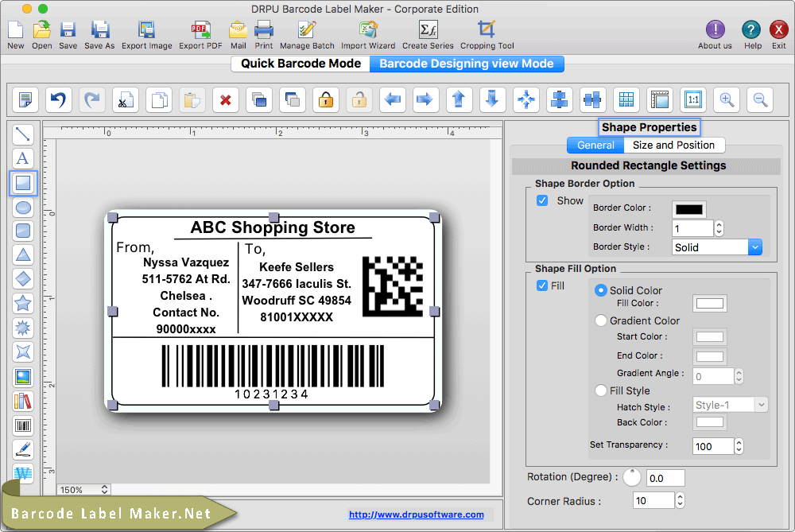This screenshot has height=532, width=795.
Task: Open the Border Style dropdown
Action: coord(717,247)
